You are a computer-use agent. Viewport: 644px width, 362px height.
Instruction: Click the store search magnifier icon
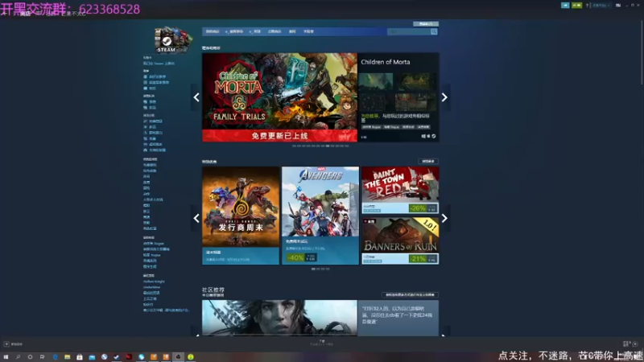tap(434, 31)
